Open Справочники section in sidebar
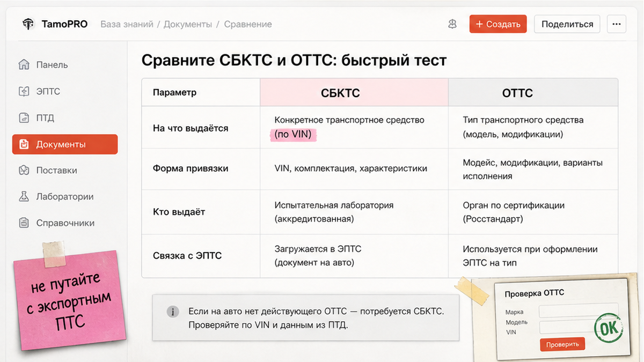Image resolution: width=644 pixels, height=362 pixels. 65,223
